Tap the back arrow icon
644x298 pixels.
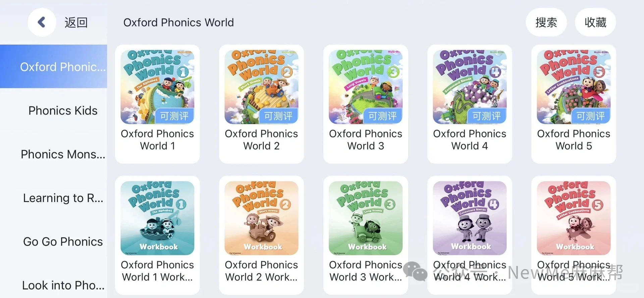point(42,22)
